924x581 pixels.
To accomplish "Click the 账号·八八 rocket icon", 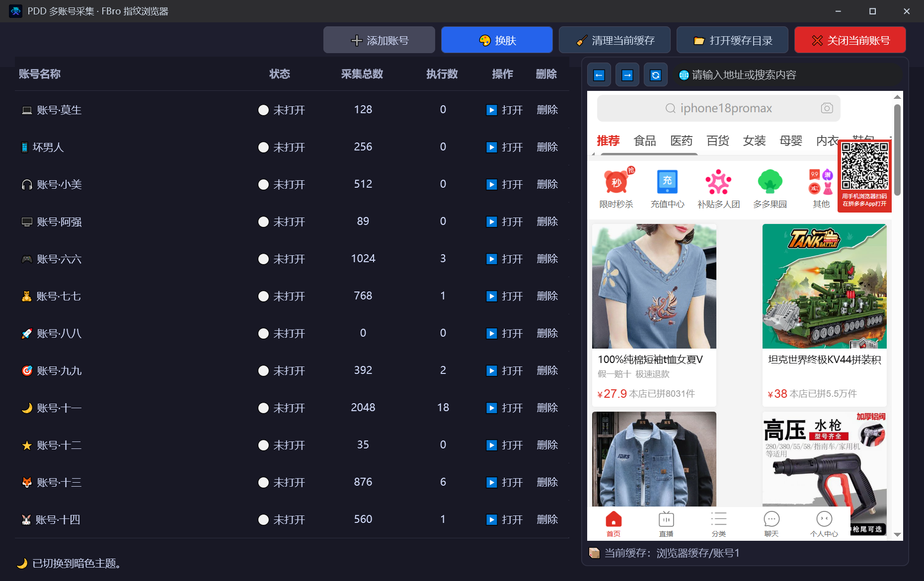I will pos(27,334).
